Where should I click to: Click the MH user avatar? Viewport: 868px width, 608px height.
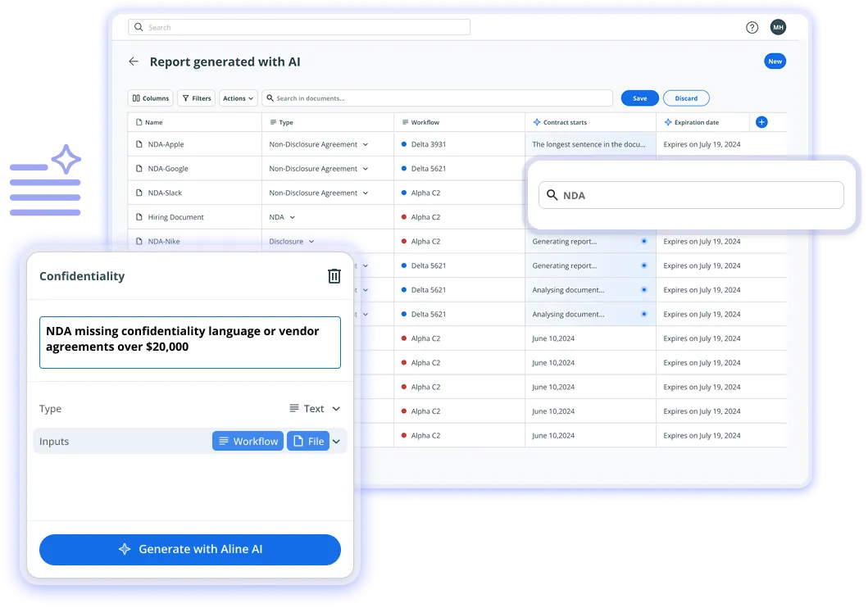778,27
